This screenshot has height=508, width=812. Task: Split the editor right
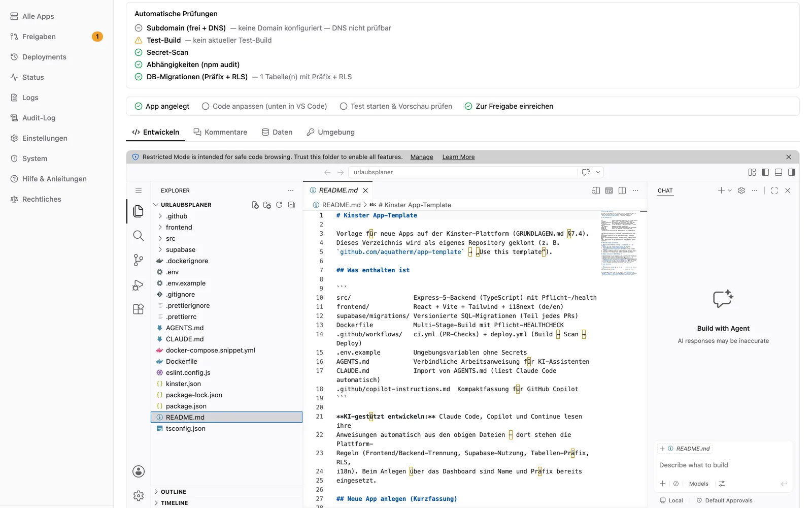pyautogui.click(x=622, y=190)
